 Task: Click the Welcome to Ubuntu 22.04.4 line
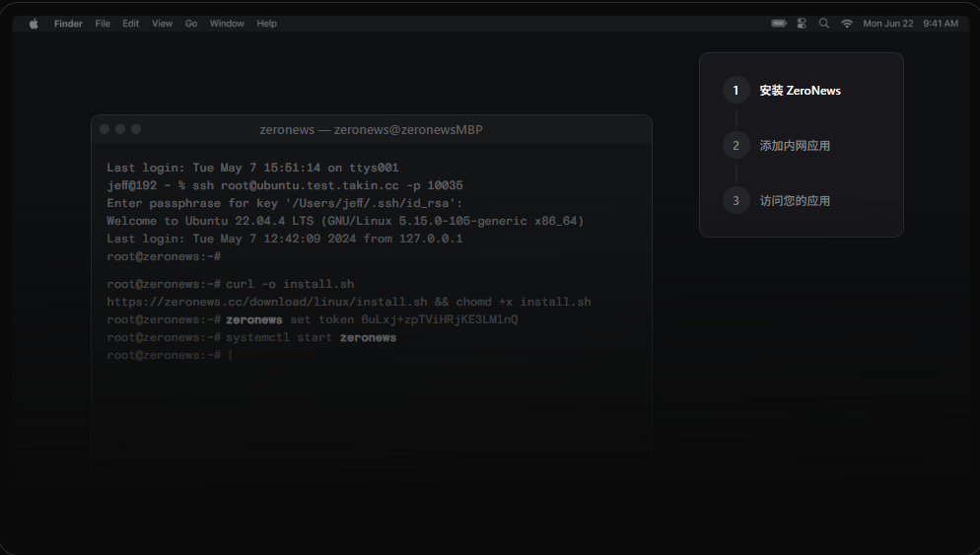(345, 221)
